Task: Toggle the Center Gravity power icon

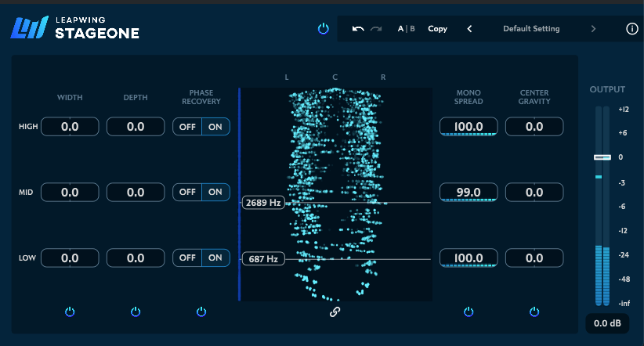Action: pyautogui.click(x=534, y=312)
